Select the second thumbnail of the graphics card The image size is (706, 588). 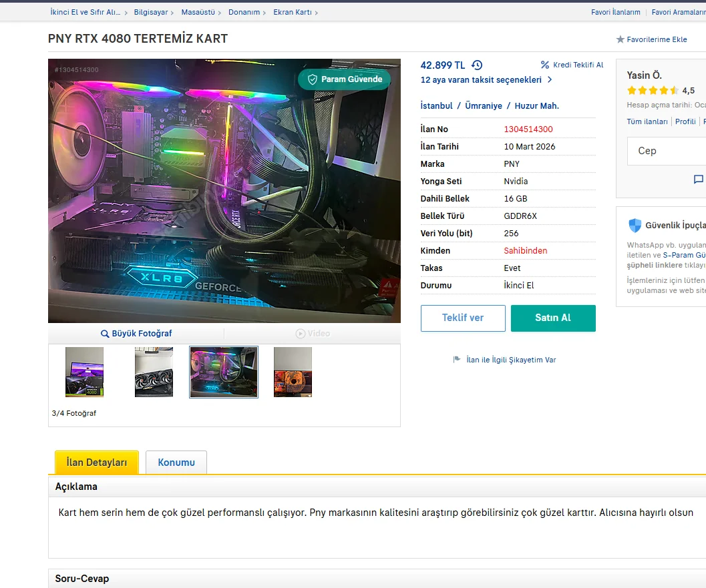click(x=154, y=372)
